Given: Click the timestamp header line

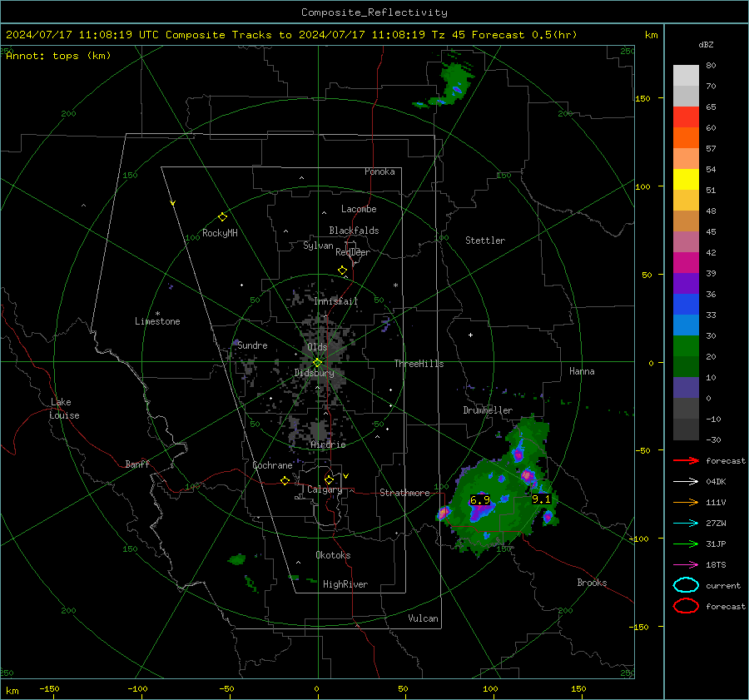Looking at the screenshot, I should coord(291,35).
